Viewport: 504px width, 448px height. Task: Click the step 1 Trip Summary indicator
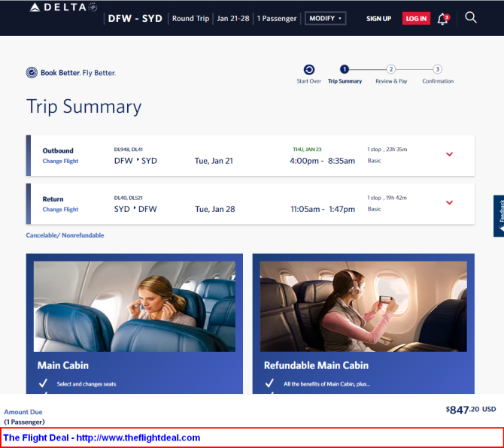(x=345, y=69)
